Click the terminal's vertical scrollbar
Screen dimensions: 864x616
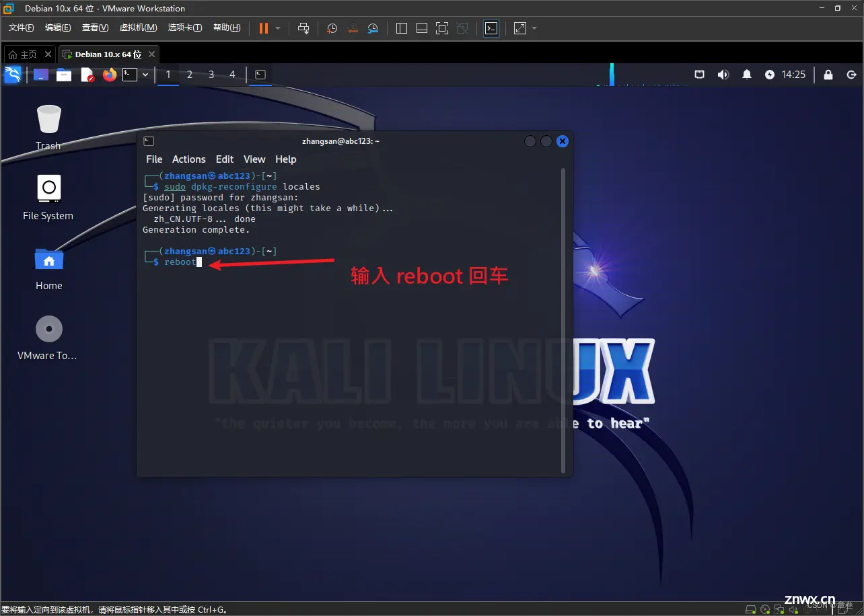565,320
